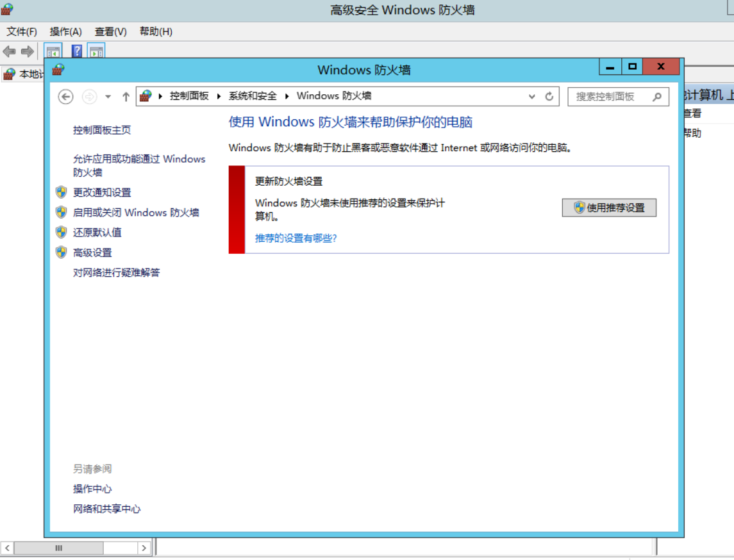Open the 文件(F) menu

[x=22, y=32]
